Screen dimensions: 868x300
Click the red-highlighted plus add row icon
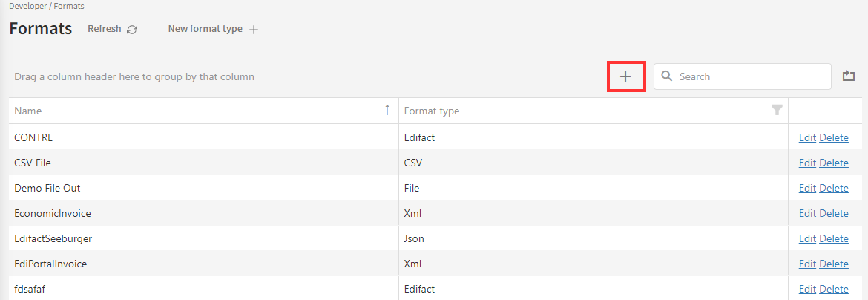(625, 76)
